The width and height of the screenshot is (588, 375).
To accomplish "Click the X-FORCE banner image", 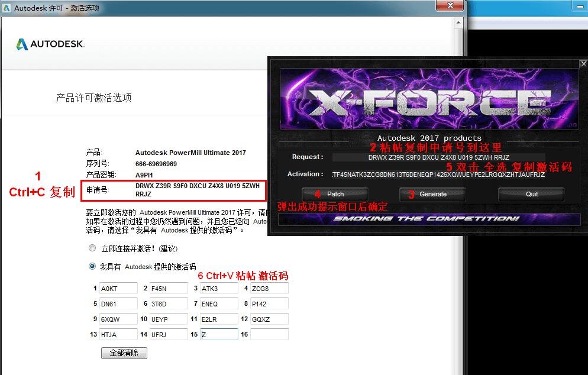I will pyautogui.click(x=429, y=99).
